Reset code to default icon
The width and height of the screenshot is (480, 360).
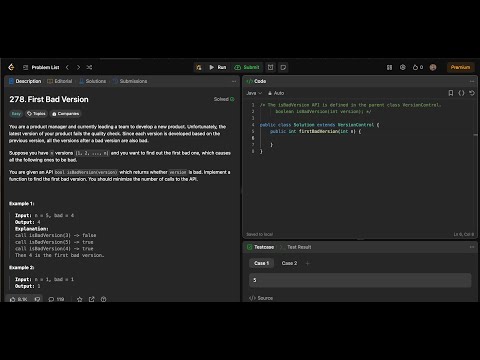point(472,93)
